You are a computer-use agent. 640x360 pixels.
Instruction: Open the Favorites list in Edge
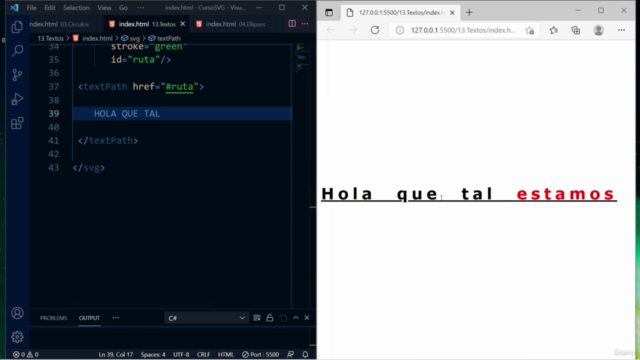click(553, 30)
